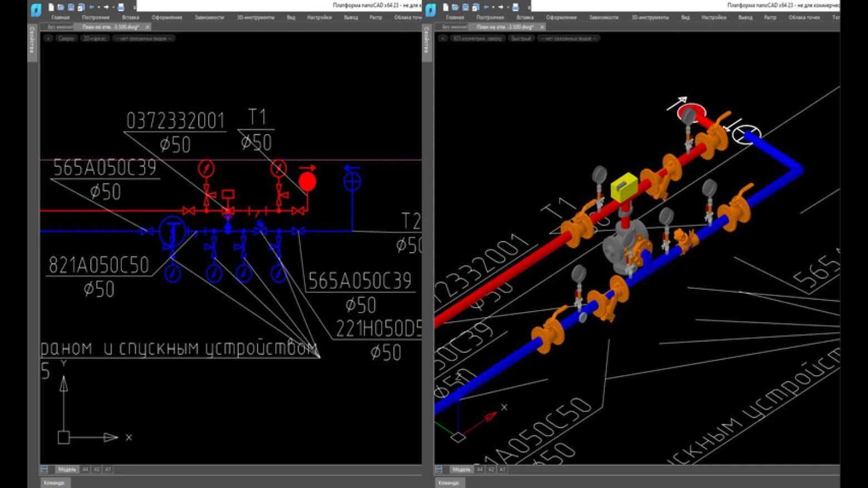Click Save icon in right window toolbar
The width and height of the screenshot is (868, 488).
465,7
